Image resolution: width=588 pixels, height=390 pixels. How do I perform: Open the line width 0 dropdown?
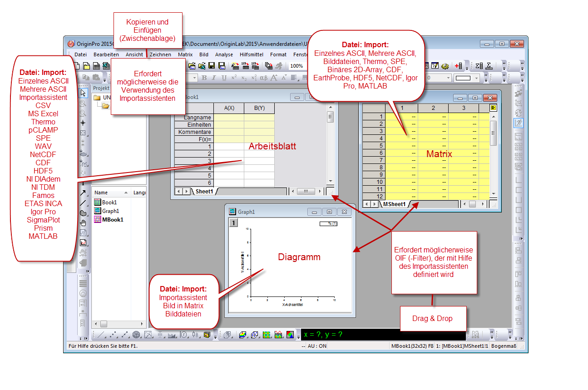(x=448, y=78)
